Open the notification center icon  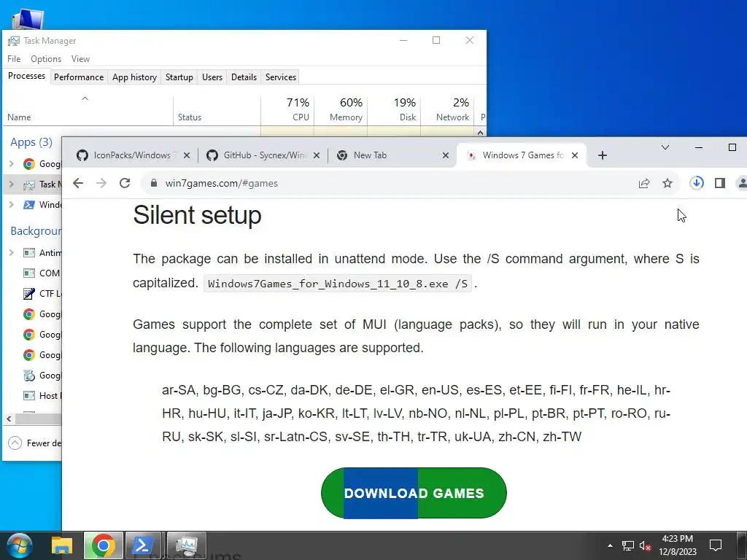point(716,545)
